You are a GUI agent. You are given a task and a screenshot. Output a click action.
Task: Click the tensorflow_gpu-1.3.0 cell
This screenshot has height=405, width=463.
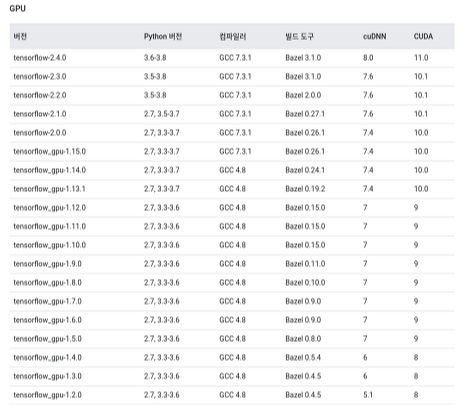click(47, 376)
